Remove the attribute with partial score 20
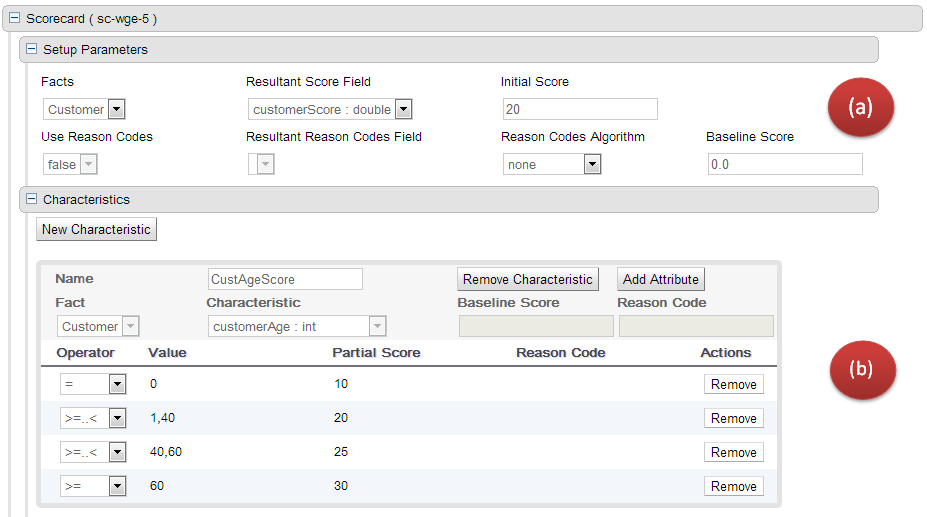The width and height of the screenshot is (927, 517). click(733, 419)
